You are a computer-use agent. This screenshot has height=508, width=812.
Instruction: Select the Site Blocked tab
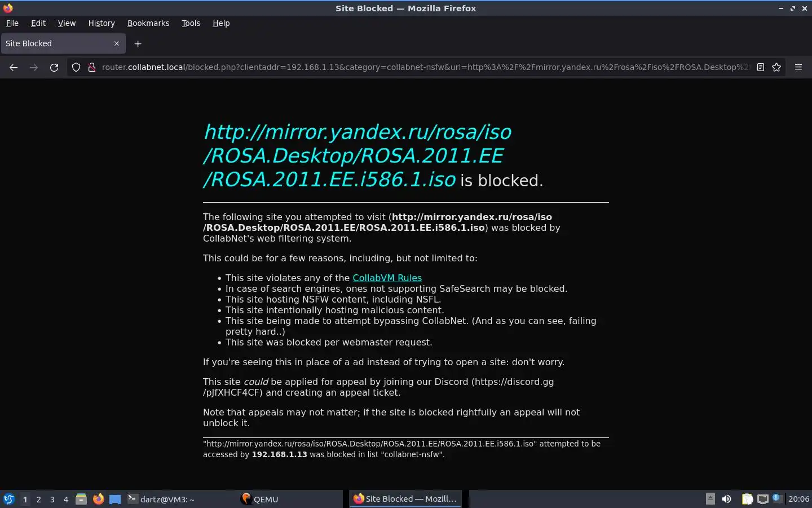(x=62, y=43)
